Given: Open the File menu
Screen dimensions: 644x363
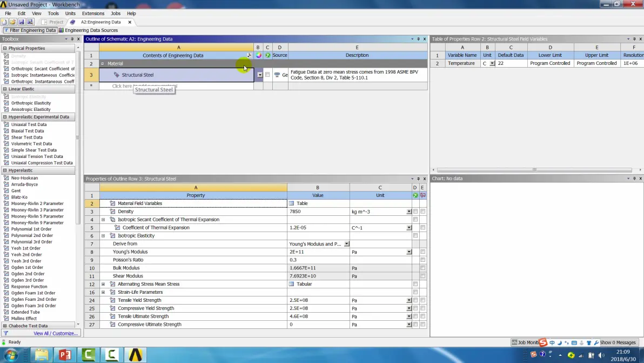Looking at the screenshot, I should point(8,14).
